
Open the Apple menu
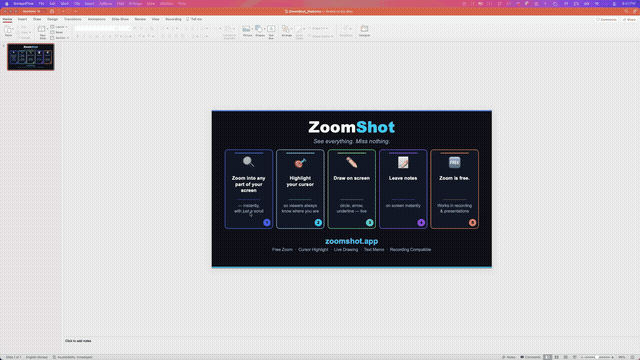coord(6,4)
